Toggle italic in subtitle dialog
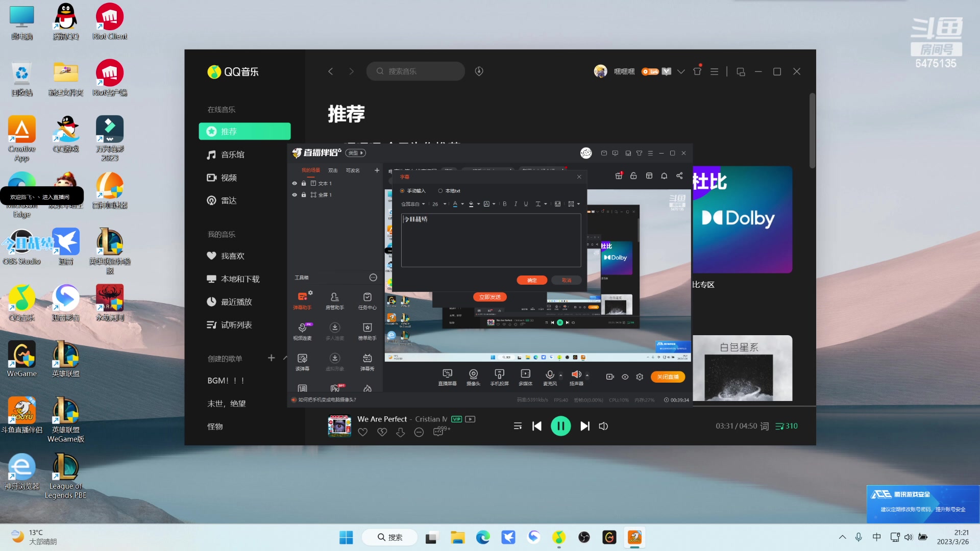The width and height of the screenshot is (980, 551). coord(516,204)
